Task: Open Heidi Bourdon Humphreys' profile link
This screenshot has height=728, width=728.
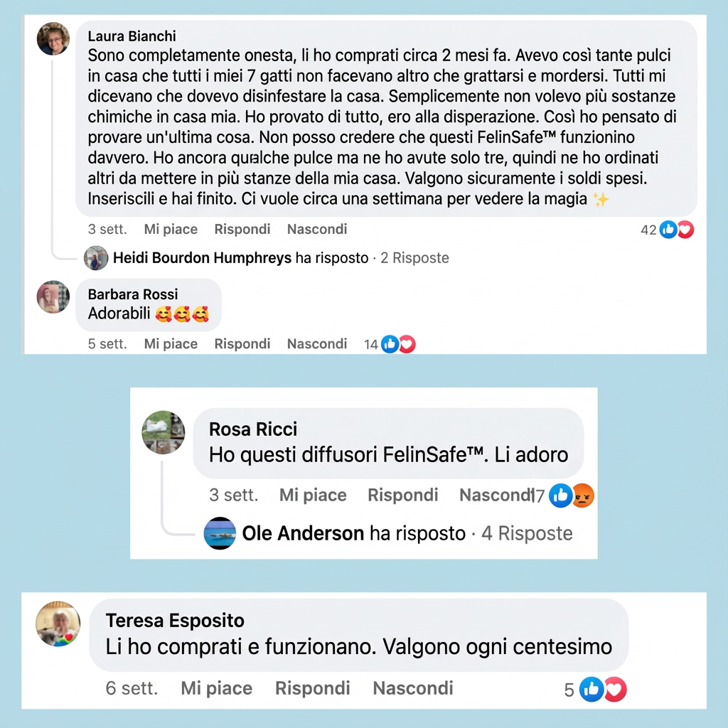Action: click(x=202, y=258)
